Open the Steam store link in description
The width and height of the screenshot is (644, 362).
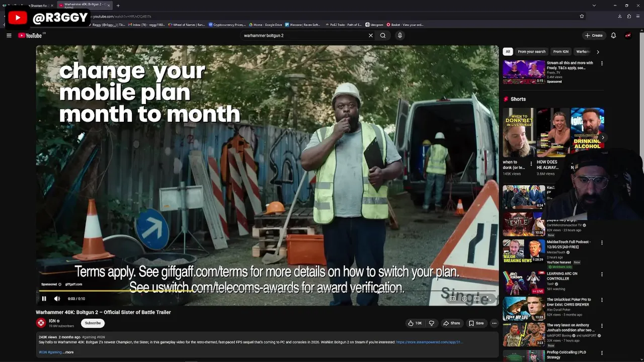point(429,342)
